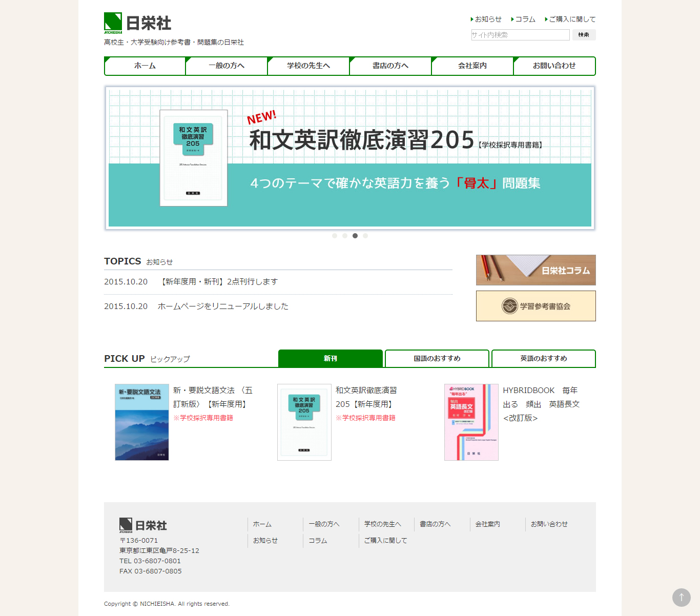Click the PICK UP ピックアップ heading

[147, 359]
